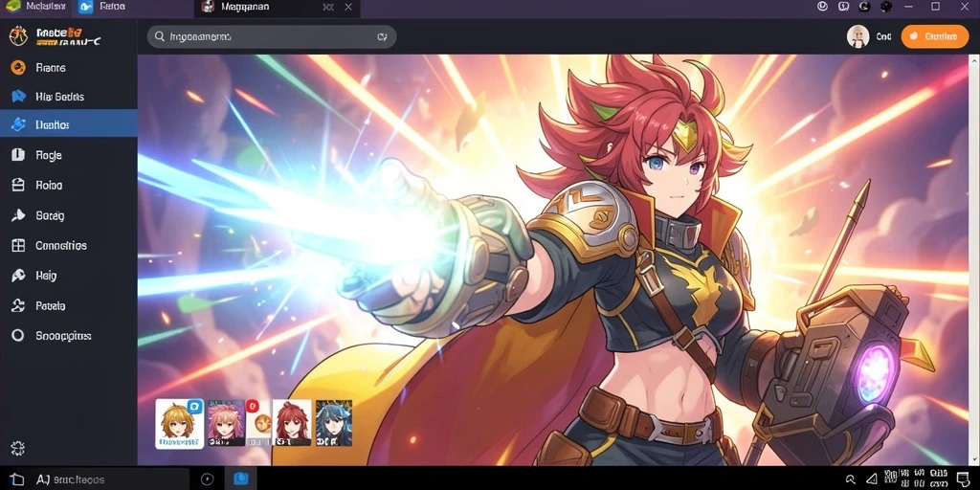Viewport: 980px width, 490px height.
Task: Close the active tab with X
Action: [348, 7]
